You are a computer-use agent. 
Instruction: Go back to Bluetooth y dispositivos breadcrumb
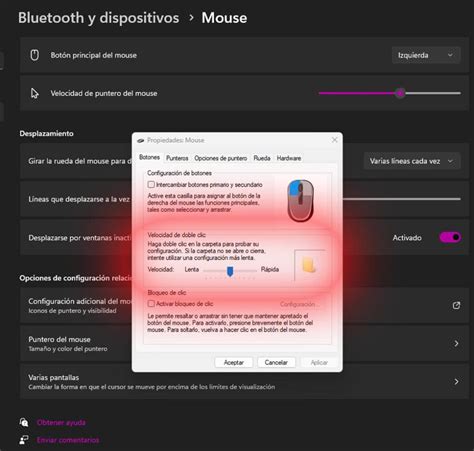coord(98,18)
